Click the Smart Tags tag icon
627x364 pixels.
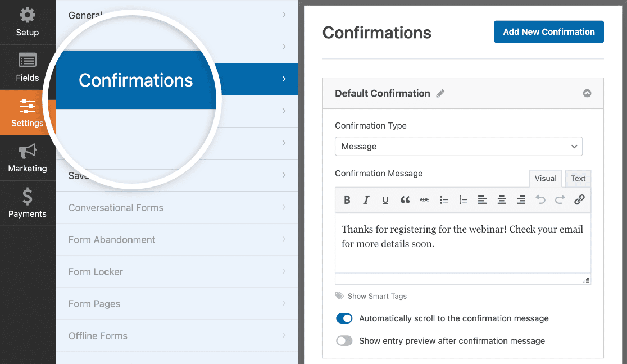point(339,296)
